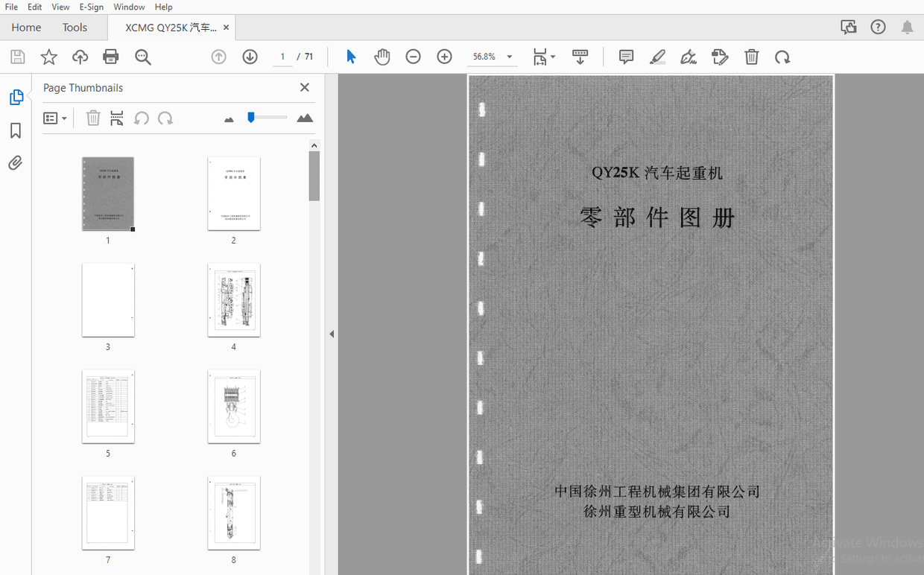Print the QY25K document
This screenshot has width=924, height=575.
pos(110,57)
